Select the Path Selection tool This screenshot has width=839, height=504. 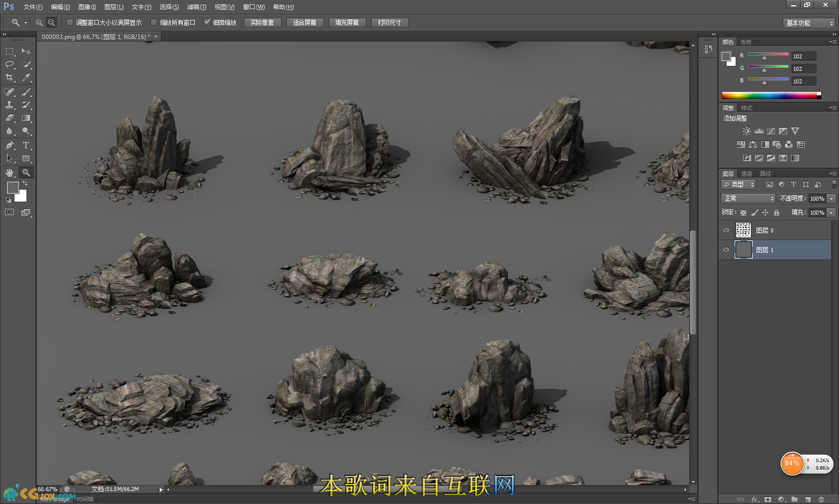tap(9, 159)
